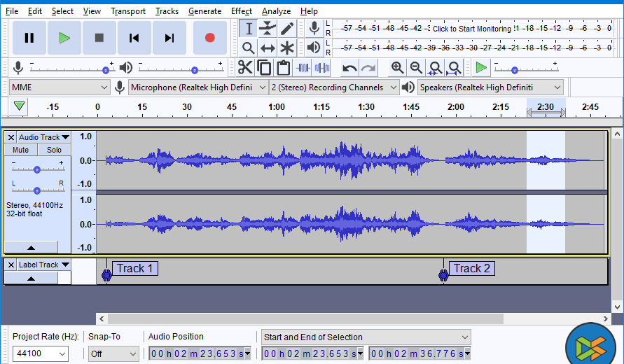624x364 pixels.
Task: Click the Zoom In magnifier
Action: 398,68
